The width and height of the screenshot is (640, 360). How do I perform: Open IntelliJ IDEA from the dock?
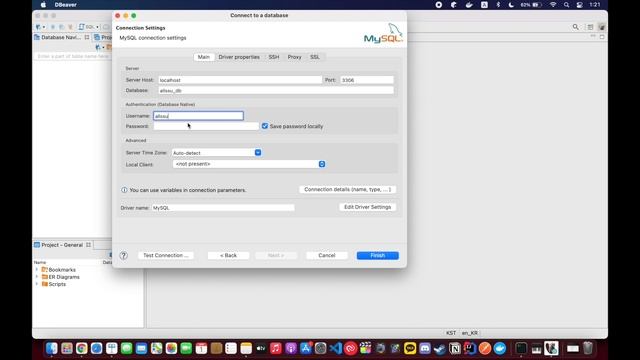(470, 348)
